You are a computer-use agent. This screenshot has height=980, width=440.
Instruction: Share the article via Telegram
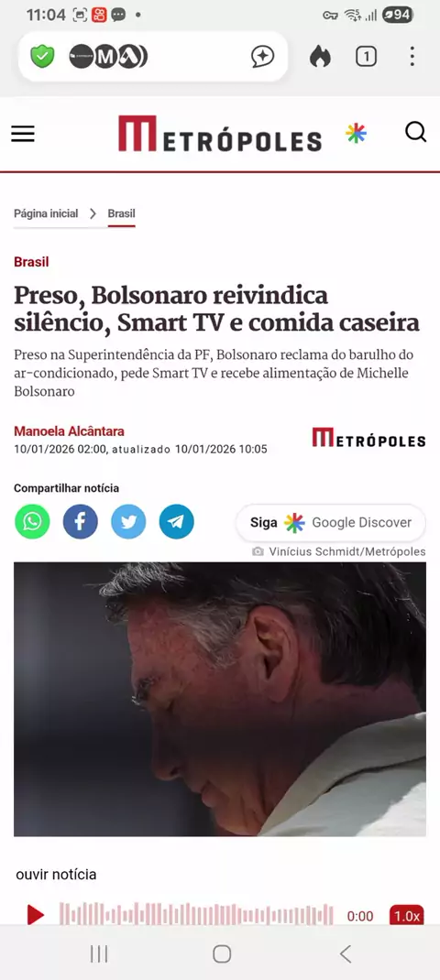pos(177,522)
